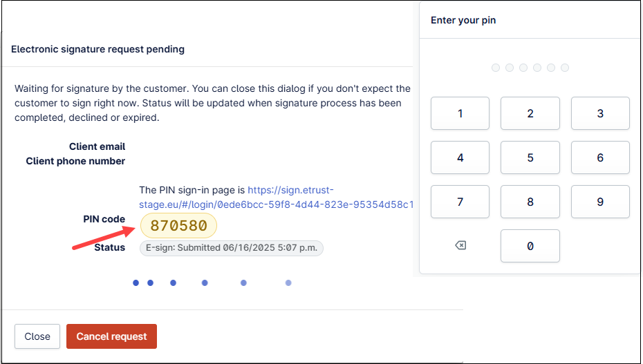
Task: Select number 5 on PIN keypad
Action: 530,157
